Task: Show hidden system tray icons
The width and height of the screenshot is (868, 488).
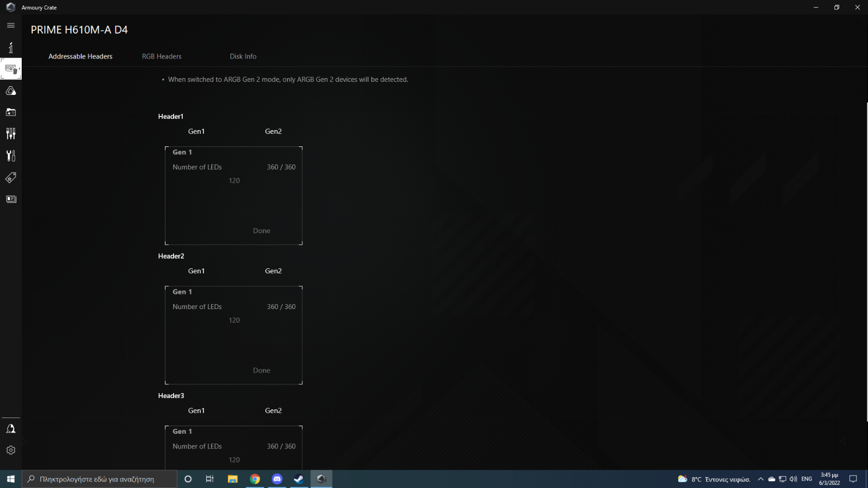Action: [x=761, y=479]
